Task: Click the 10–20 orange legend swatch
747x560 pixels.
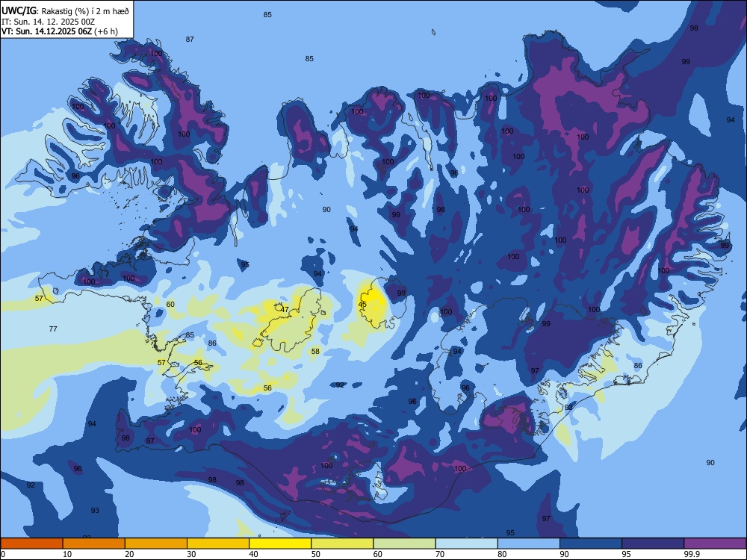Action: (x=94, y=544)
